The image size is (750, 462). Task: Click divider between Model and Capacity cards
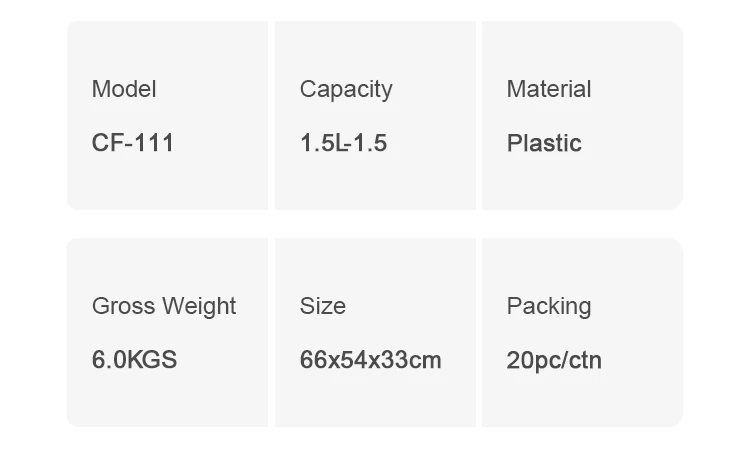(271, 115)
